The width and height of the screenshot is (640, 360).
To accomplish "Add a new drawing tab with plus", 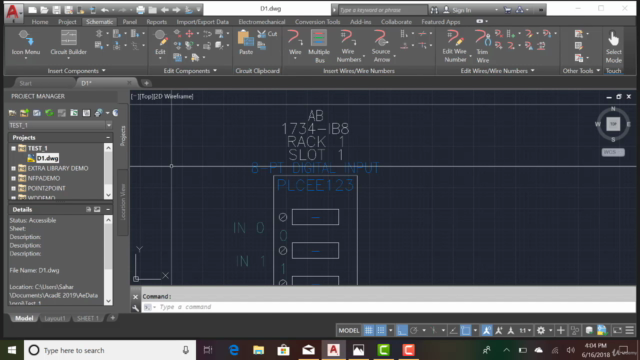I will coord(146,83).
